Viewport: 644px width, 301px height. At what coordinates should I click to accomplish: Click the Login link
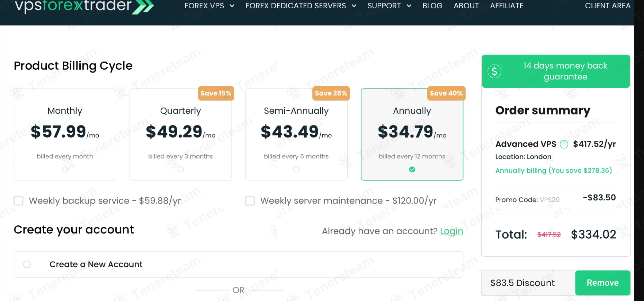[x=451, y=231]
